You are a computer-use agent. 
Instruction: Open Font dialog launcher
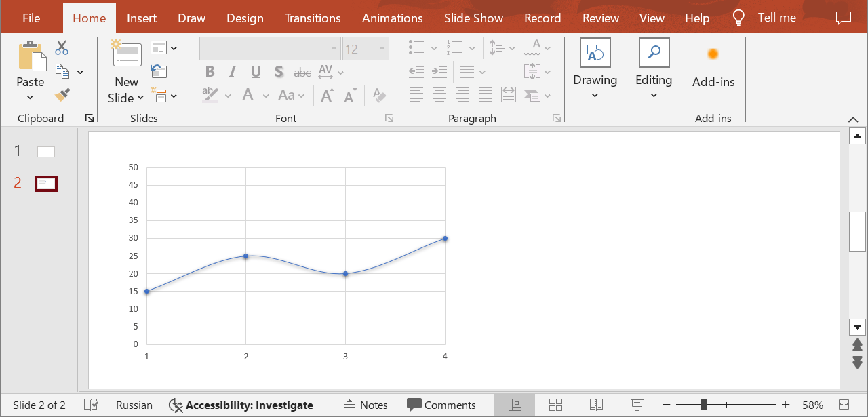click(x=389, y=118)
